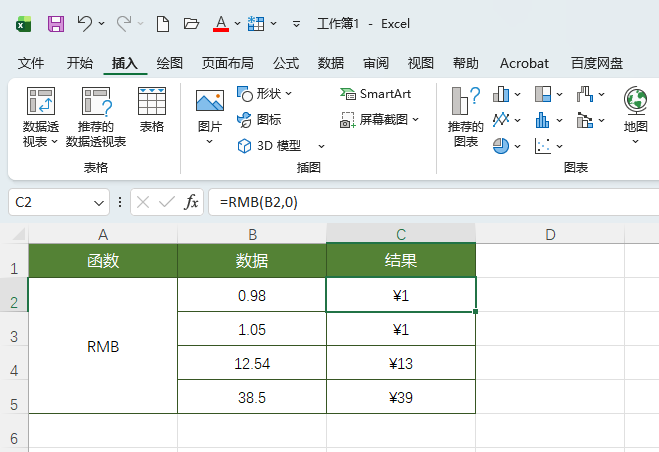The height and width of the screenshot is (452, 659).
Task: Click the header cell 函数
Action: click(x=103, y=261)
